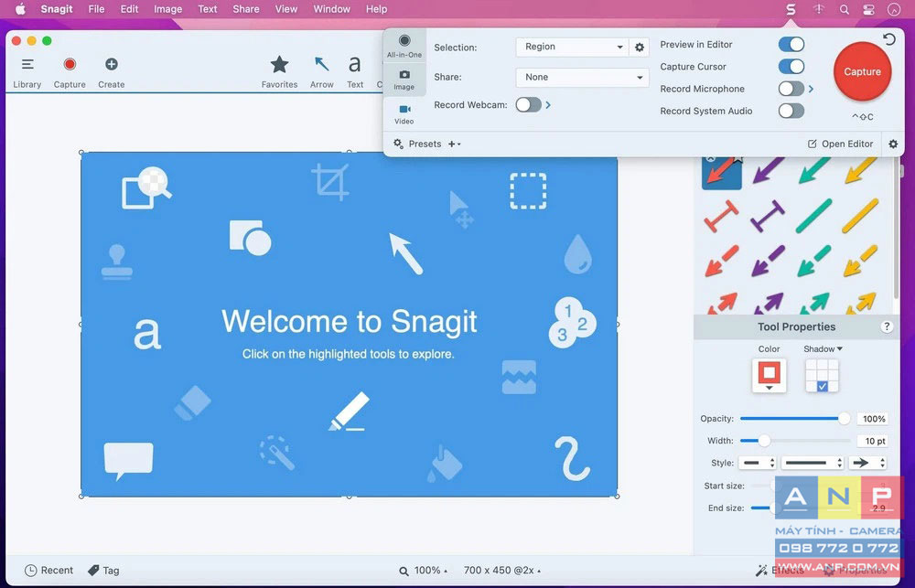The width and height of the screenshot is (915, 588).
Task: Switch to the All-in-One capture tab
Action: 404,46
